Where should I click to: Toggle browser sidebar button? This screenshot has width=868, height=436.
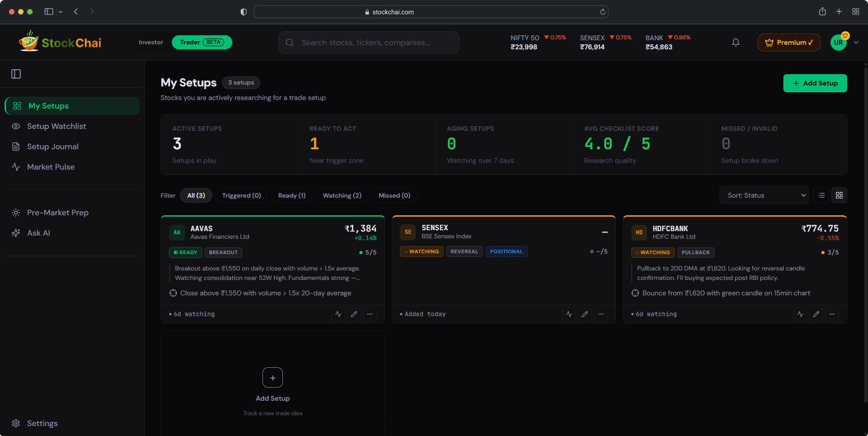[x=49, y=12]
